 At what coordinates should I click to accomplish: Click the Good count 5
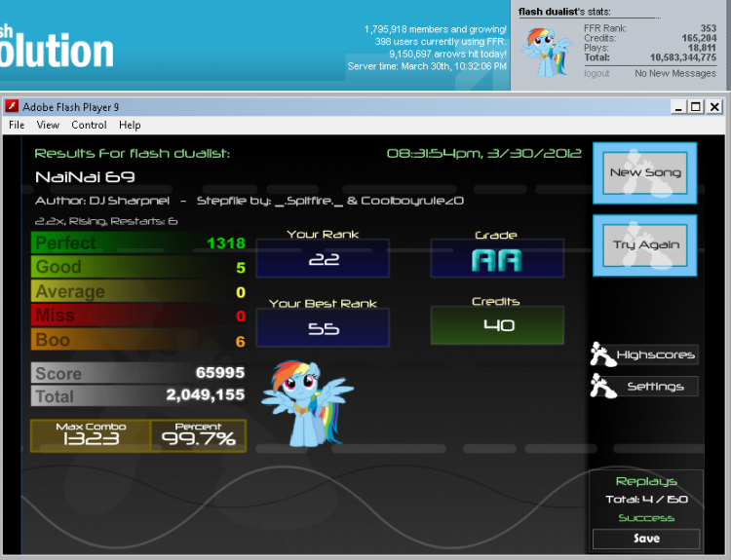click(241, 268)
